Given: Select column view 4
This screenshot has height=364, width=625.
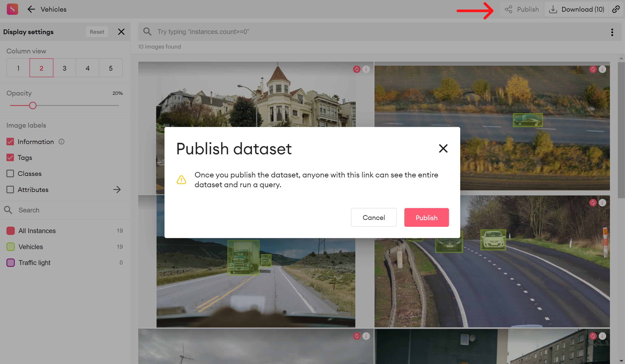Looking at the screenshot, I should (x=88, y=68).
